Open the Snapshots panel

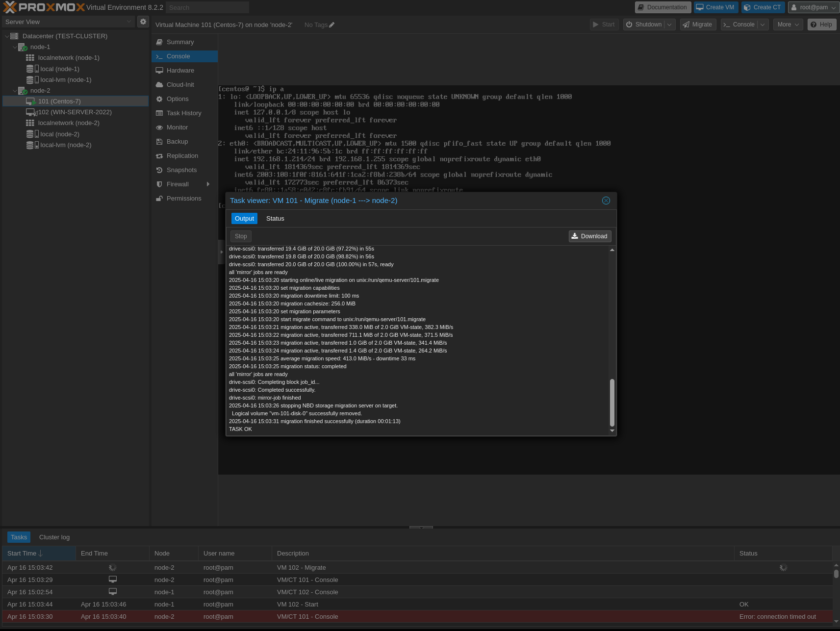[x=181, y=170]
